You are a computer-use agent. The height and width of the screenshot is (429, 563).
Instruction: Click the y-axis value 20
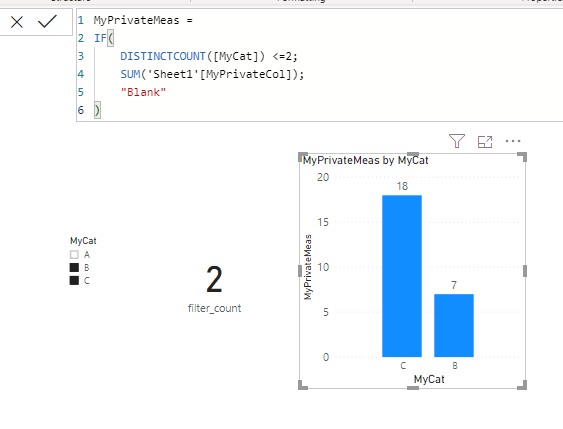323,177
